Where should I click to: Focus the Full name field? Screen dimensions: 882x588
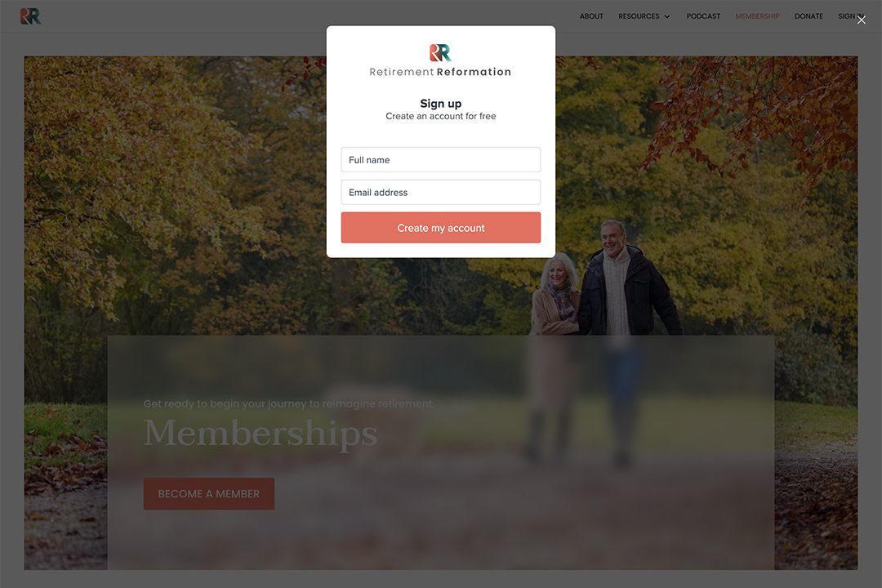pyautogui.click(x=440, y=160)
